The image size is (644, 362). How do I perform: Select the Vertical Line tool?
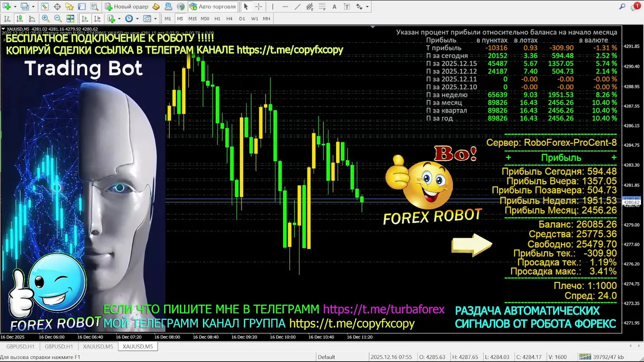click(x=273, y=7)
